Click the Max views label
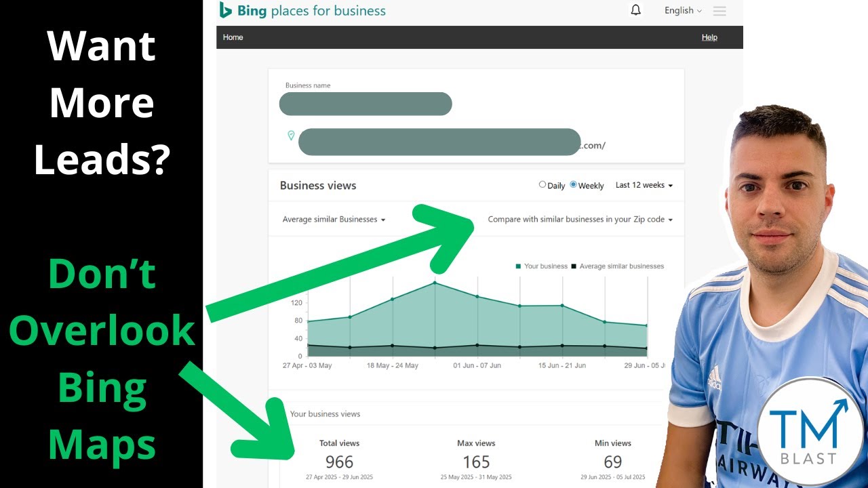This screenshot has width=868, height=488. 476,443
